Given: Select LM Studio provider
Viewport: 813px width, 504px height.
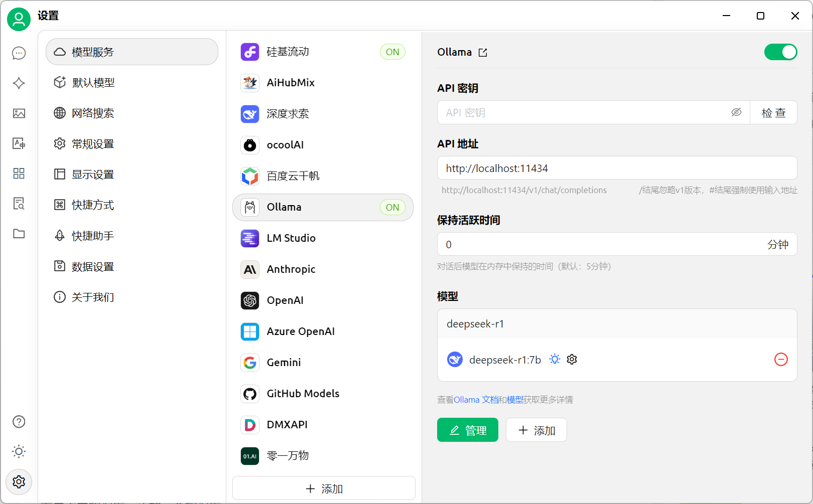Looking at the screenshot, I should (x=323, y=238).
